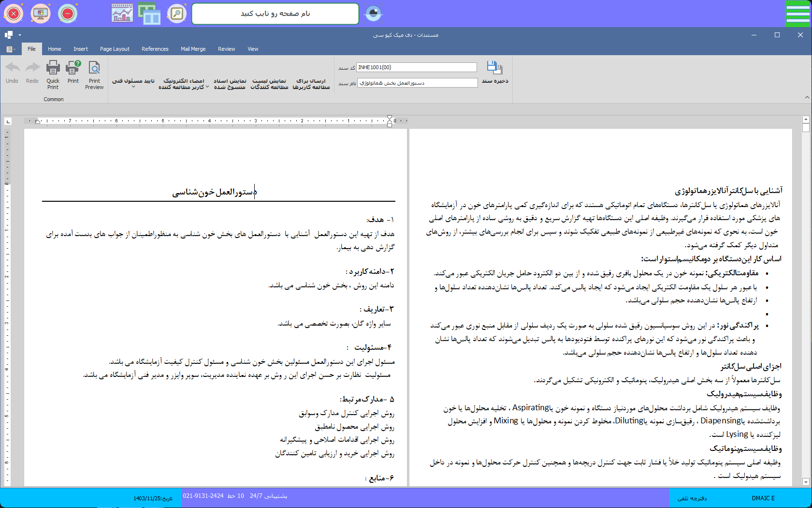Switch to the Page Layout tab
The width and height of the screenshot is (812, 508).
[x=115, y=49]
